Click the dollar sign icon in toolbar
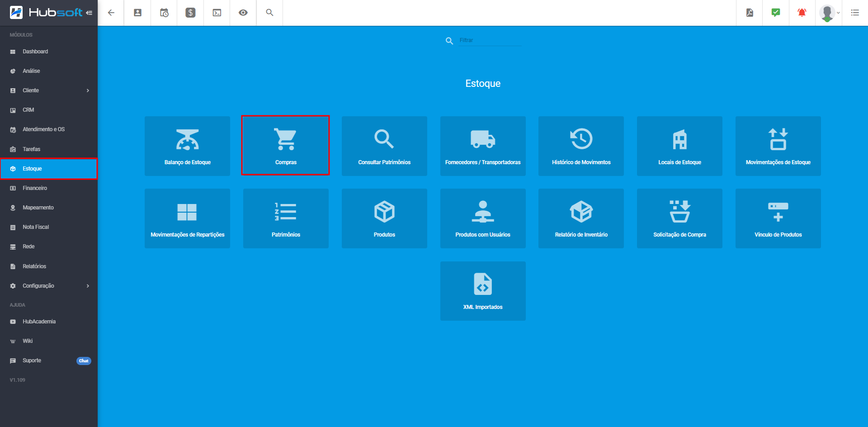 [x=190, y=13]
